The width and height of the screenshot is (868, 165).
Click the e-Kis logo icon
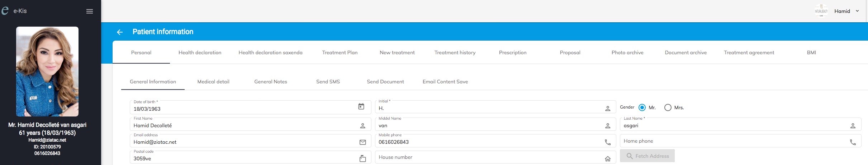tap(5, 10)
